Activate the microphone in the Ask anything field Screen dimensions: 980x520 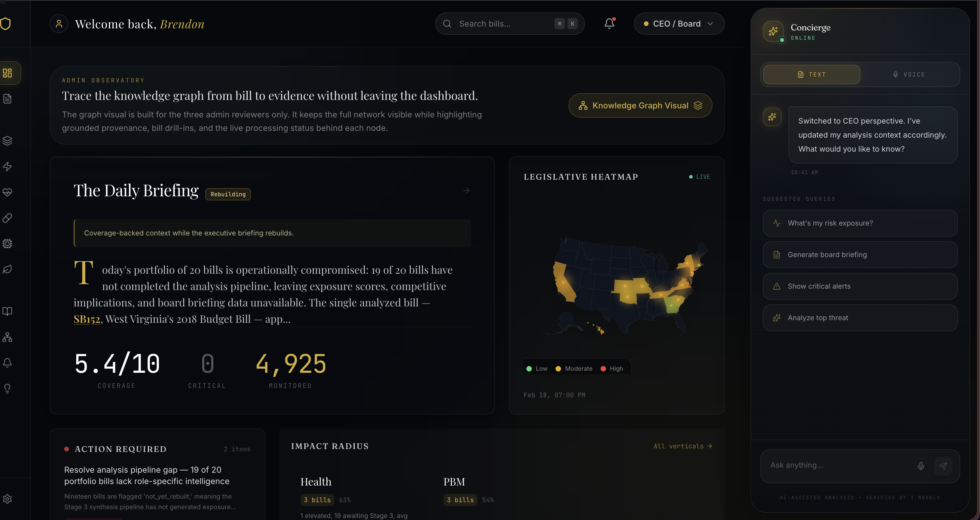921,466
